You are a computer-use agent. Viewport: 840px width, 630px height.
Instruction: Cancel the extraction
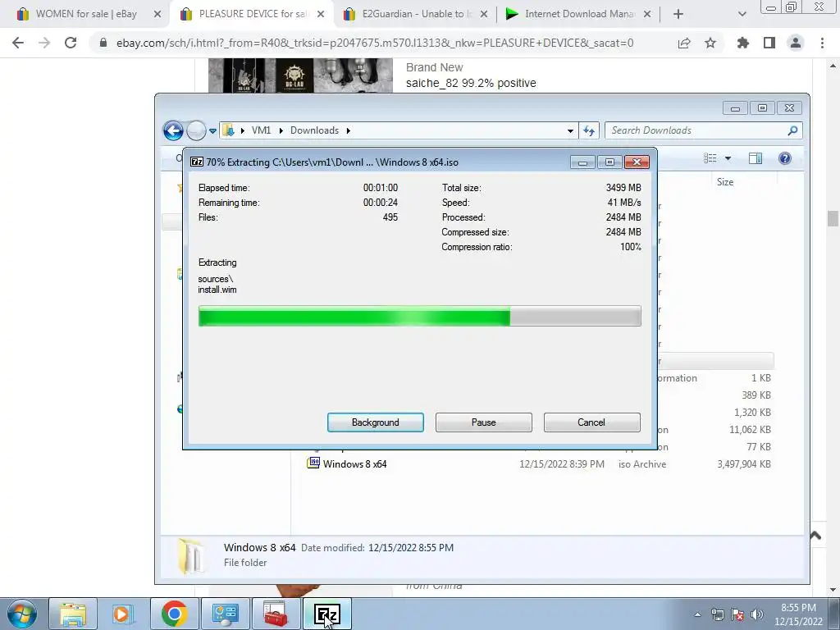[x=591, y=422]
